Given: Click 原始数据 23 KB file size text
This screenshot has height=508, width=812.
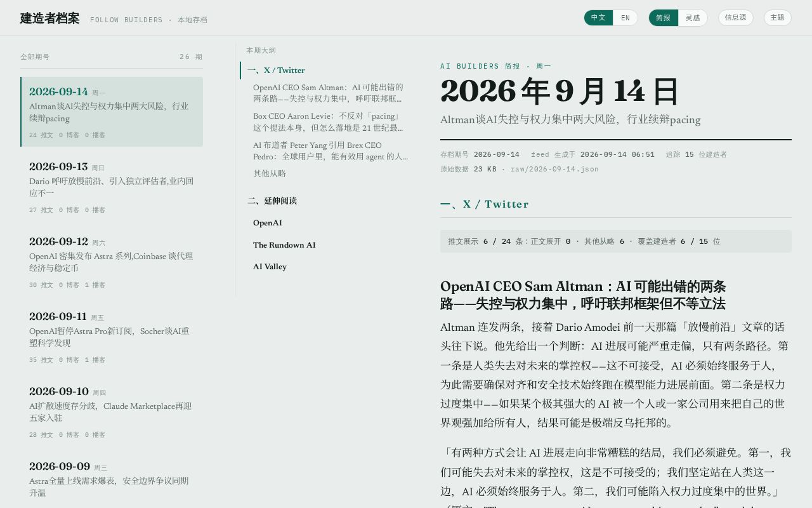Looking at the screenshot, I should [468, 169].
